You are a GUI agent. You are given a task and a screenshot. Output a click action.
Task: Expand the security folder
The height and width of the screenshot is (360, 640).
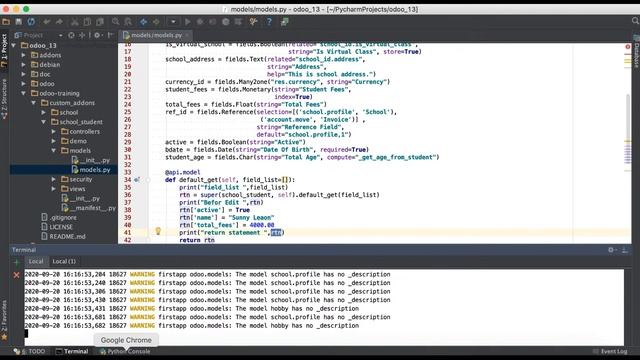click(x=54, y=179)
